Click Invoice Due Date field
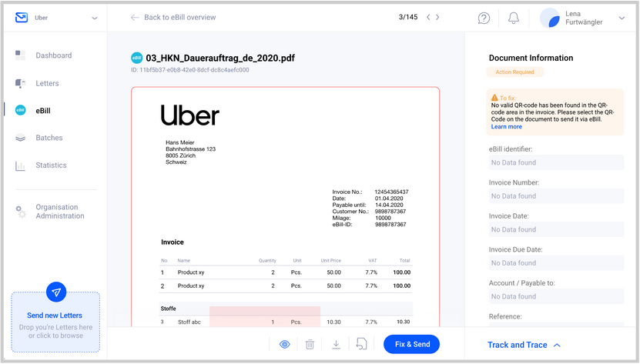Screen dimensions: 640x364 click(x=556, y=262)
